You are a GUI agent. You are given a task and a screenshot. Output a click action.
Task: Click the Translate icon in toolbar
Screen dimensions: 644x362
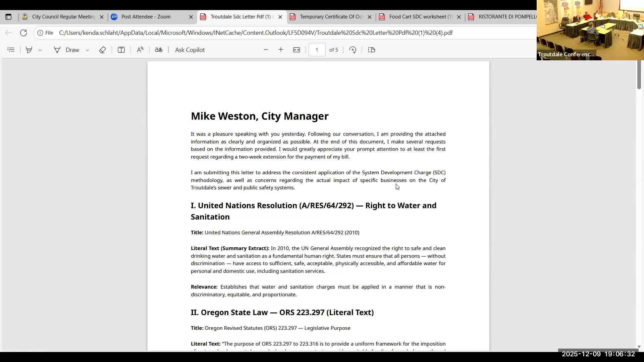coord(159,50)
